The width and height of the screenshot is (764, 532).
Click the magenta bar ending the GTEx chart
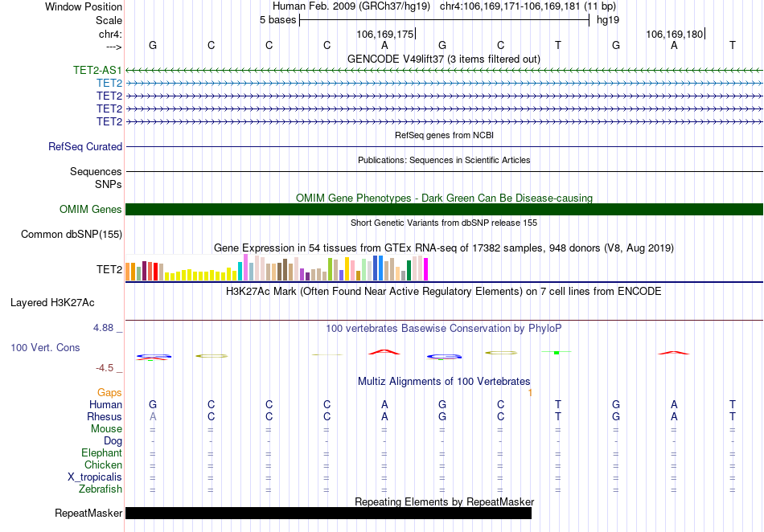pyautogui.click(x=426, y=269)
